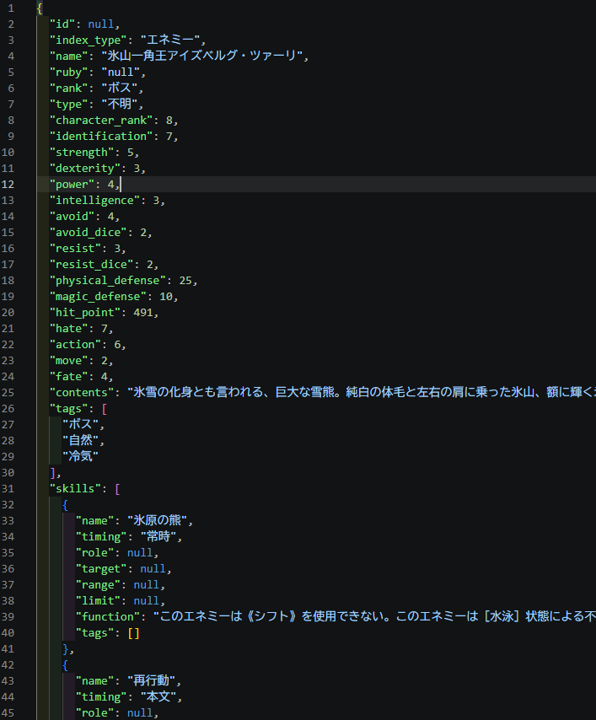This screenshot has width=596, height=720.
Task: Click the function text このエネミーは《シフト》
Action: click(x=375, y=617)
